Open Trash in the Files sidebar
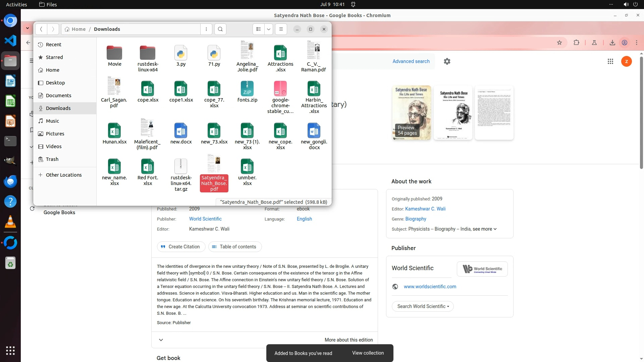 tap(52, 159)
